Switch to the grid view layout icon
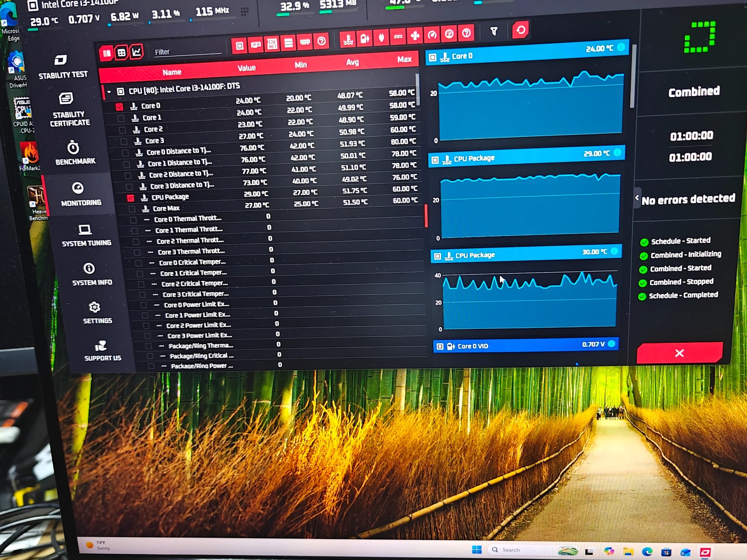 121,52
